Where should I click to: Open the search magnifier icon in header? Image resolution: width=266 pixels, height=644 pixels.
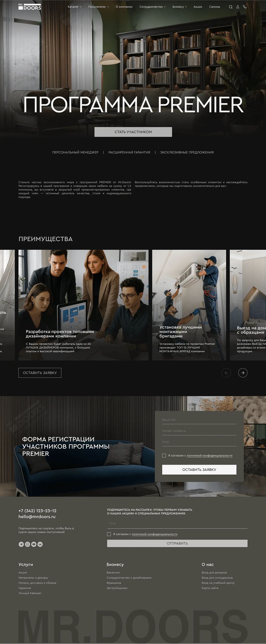point(230,7)
